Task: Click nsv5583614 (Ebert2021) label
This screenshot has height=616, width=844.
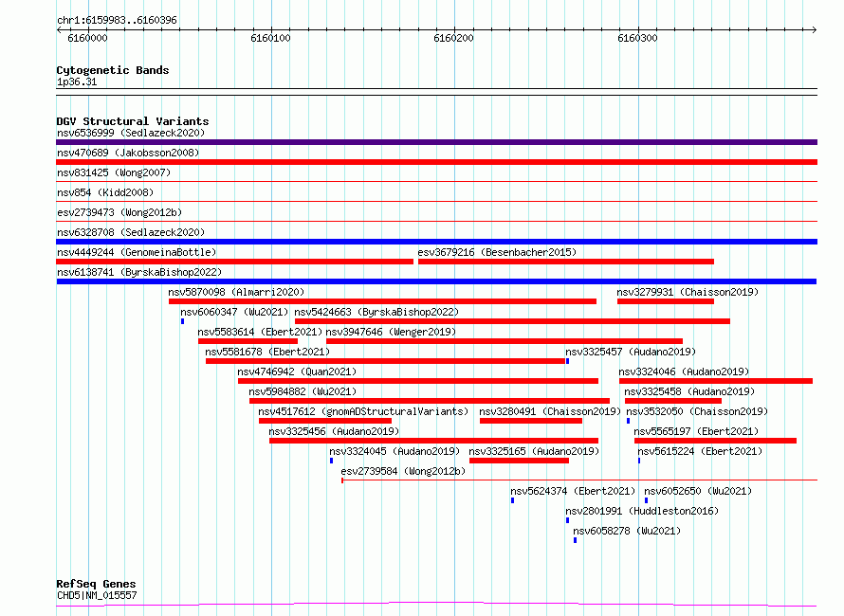Action: tap(260, 332)
